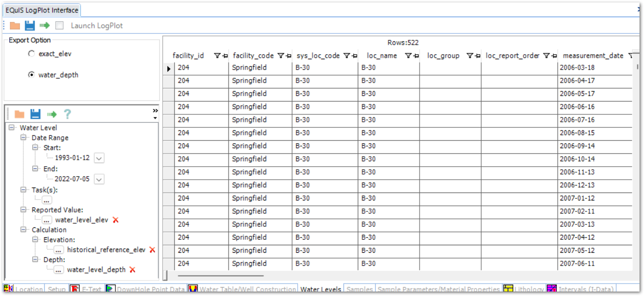Viewport: 644px width, 296px height.
Task: Open the Samples tab
Action: click(x=359, y=290)
